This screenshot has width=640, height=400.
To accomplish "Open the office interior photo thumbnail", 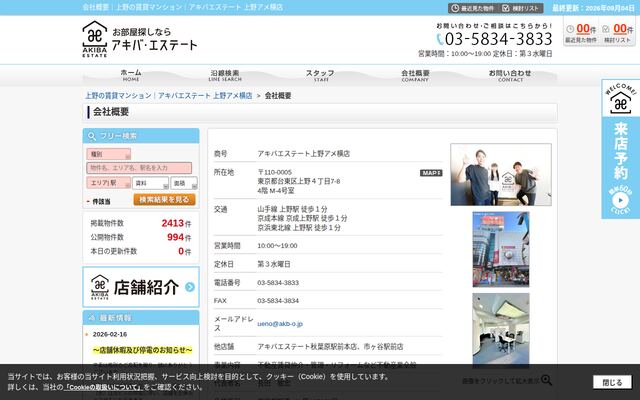I will coord(501,330).
